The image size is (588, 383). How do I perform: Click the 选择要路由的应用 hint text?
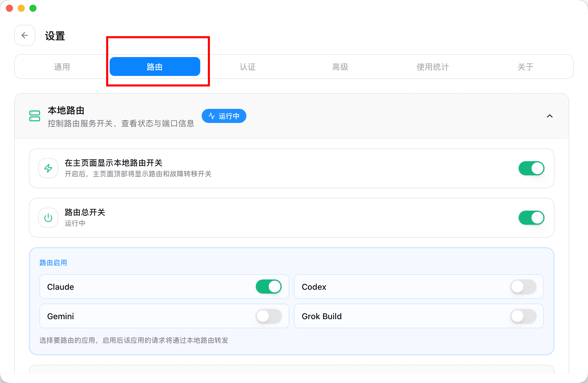pyautogui.click(x=134, y=340)
